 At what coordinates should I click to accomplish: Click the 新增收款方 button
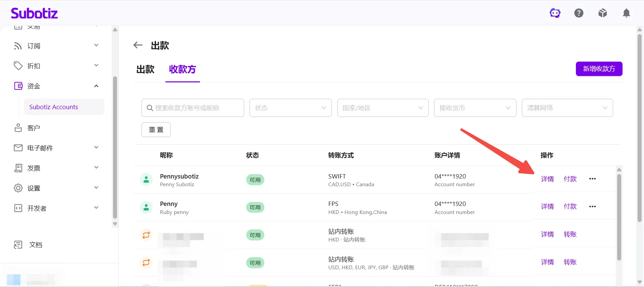[x=599, y=69]
